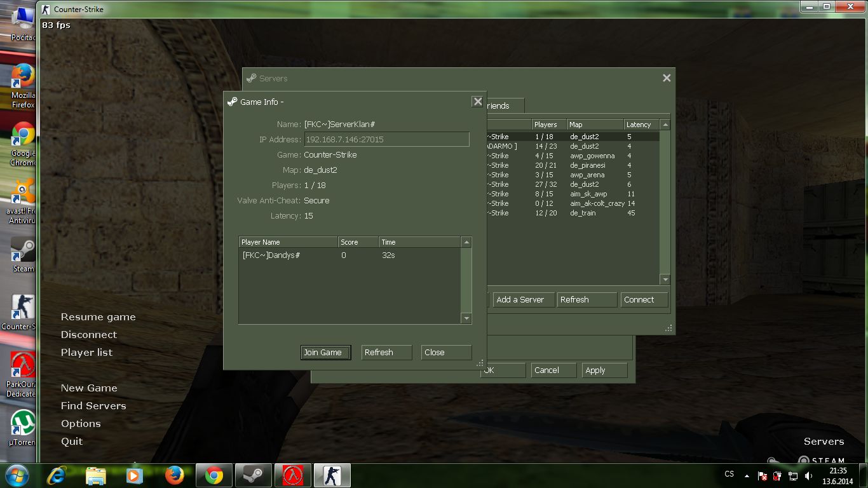Launch avast! Free Antivirus desktop icon
Viewport: 868px width, 488px height.
[x=23, y=202]
